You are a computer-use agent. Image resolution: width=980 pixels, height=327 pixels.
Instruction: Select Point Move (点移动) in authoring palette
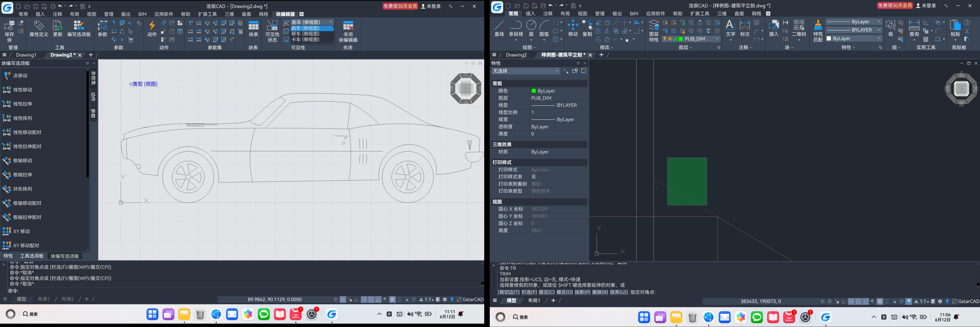point(15,76)
